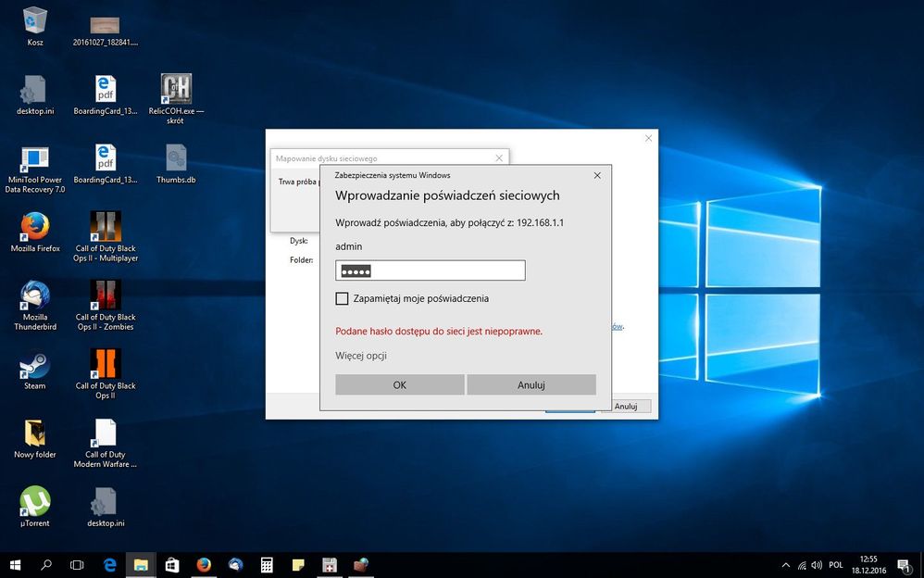The width and height of the screenshot is (924, 578).
Task: Open the Kosz recycle bin
Action: [35, 20]
